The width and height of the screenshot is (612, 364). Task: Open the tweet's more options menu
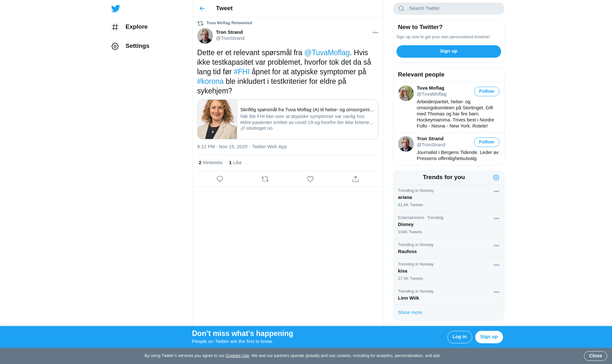(375, 33)
